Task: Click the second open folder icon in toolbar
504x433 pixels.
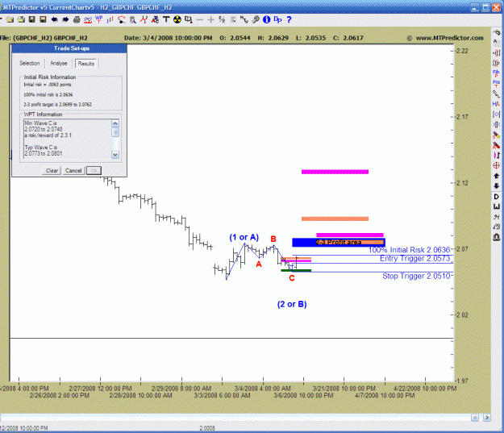Action: [21, 20]
